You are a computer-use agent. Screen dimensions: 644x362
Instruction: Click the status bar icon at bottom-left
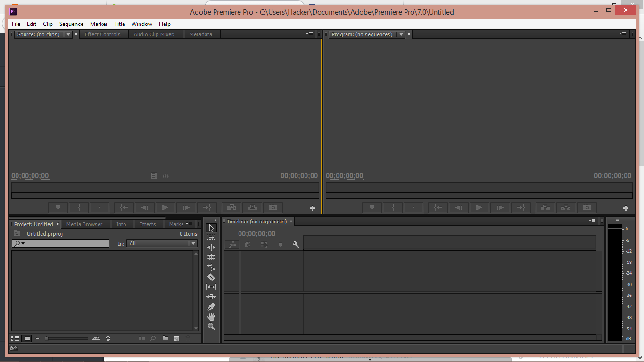[x=14, y=348]
